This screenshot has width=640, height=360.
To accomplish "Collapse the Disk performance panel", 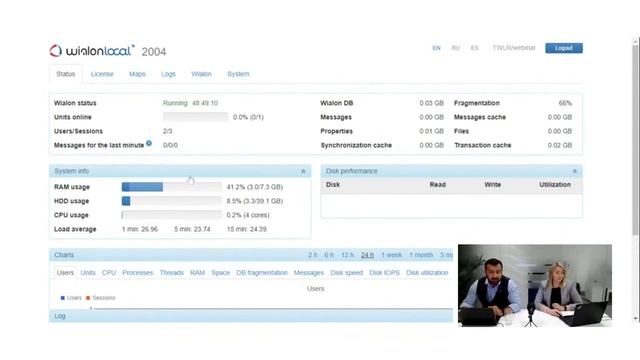I will pyautogui.click(x=575, y=171).
